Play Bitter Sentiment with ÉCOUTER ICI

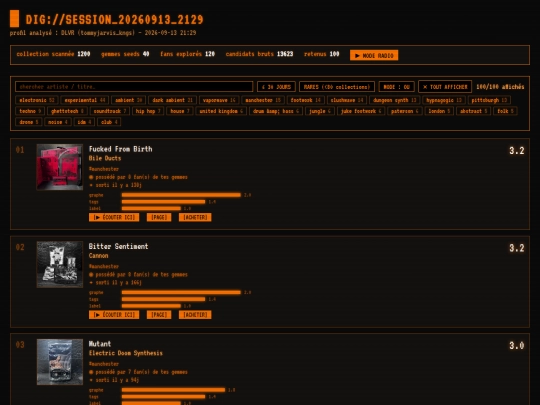click(x=114, y=315)
